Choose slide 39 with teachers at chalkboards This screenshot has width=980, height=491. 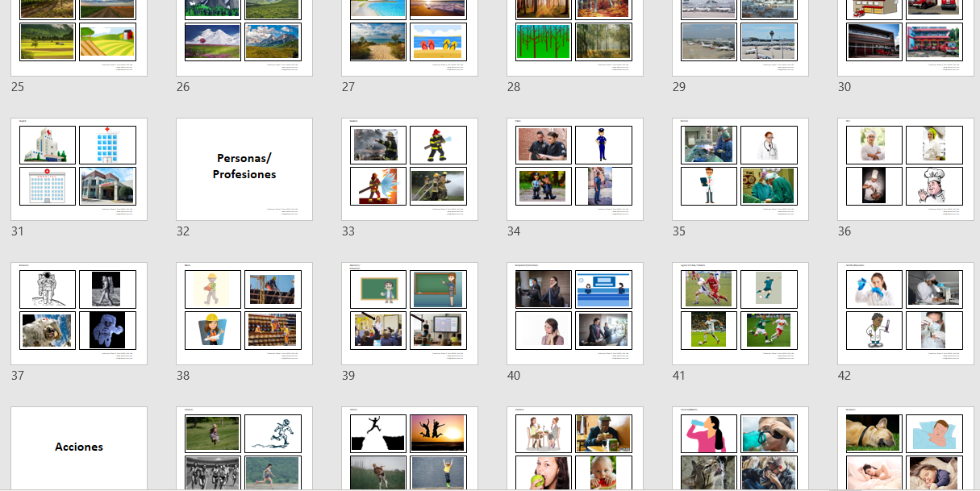click(x=410, y=314)
